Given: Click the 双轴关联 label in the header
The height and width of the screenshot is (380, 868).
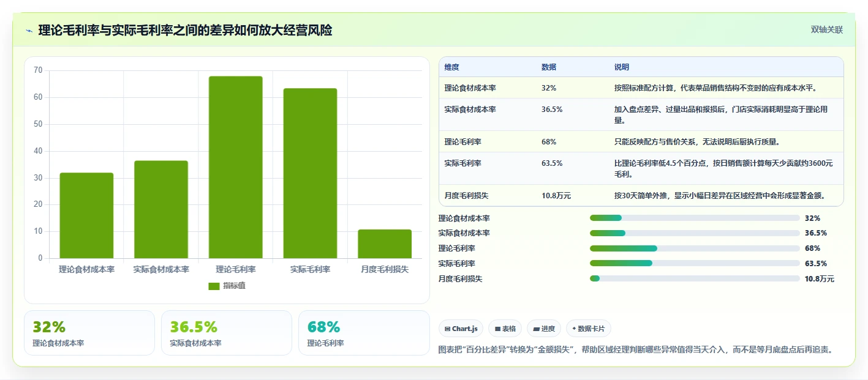Looking at the screenshot, I should (827, 29).
